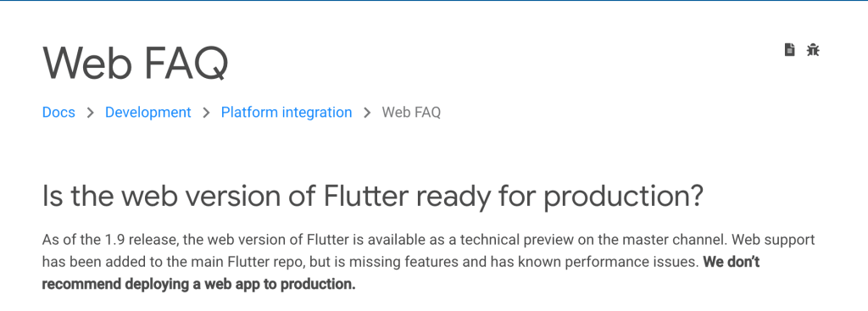This screenshot has width=868, height=311.
Task: Click the large Web FAQ page title
Action: [135, 64]
